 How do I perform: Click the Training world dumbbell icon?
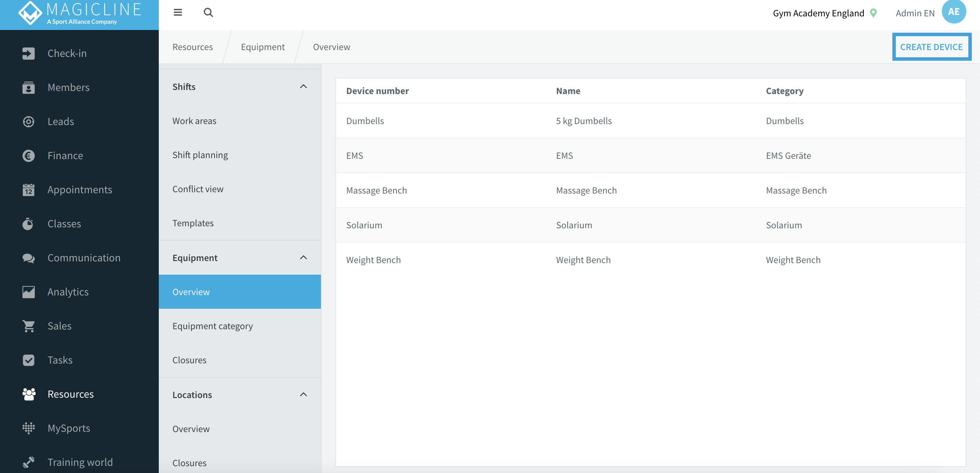29,462
